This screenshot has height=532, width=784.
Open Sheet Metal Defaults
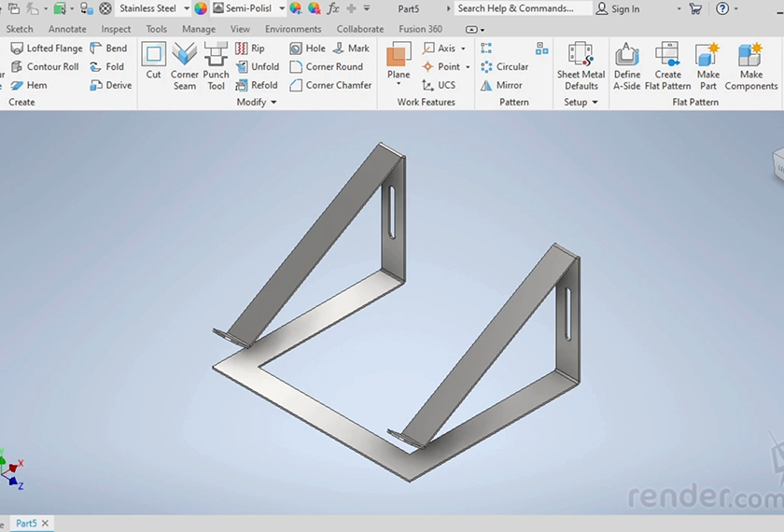coord(581,65)
